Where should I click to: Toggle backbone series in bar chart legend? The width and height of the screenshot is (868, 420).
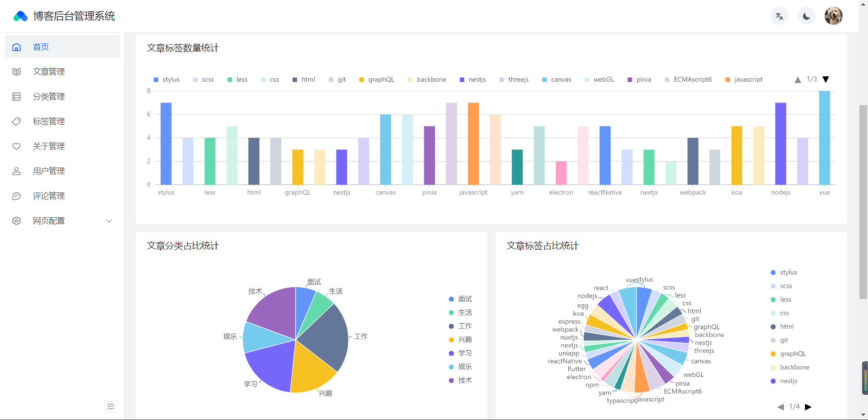427,79
